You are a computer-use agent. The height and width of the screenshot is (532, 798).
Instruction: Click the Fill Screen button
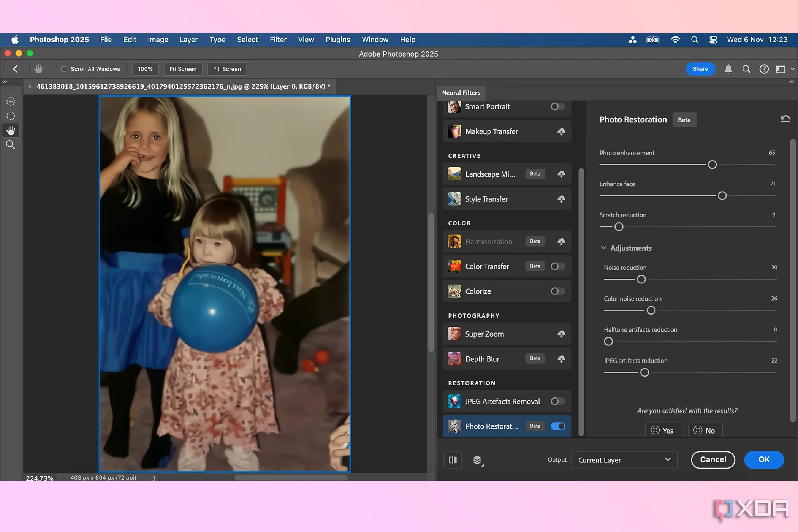(x=227, y=69)
